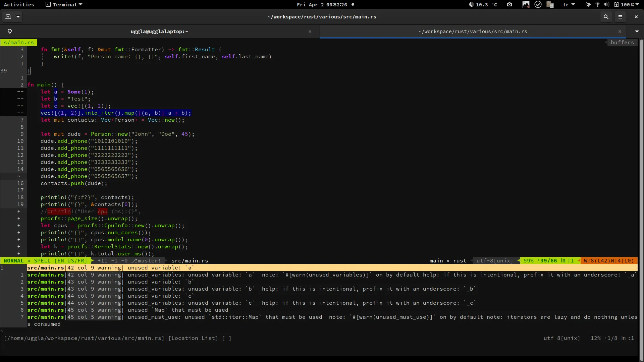Image resolution: width=644 pixels, height=362 pixels.
Task: Switch to the uggla@ugglalaptop:~ tab
Action: [x=159, y=31]
